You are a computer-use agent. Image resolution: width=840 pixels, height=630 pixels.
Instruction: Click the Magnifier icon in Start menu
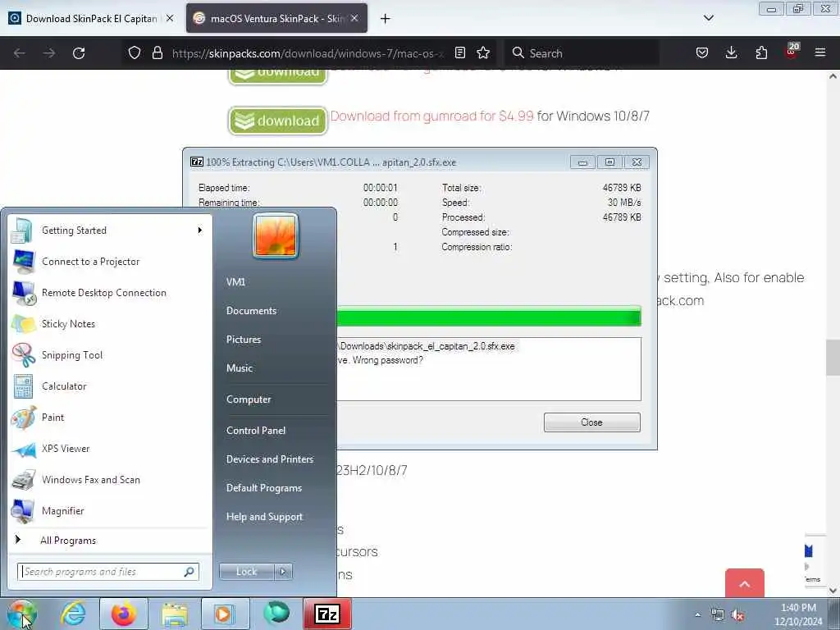(23, 511)
